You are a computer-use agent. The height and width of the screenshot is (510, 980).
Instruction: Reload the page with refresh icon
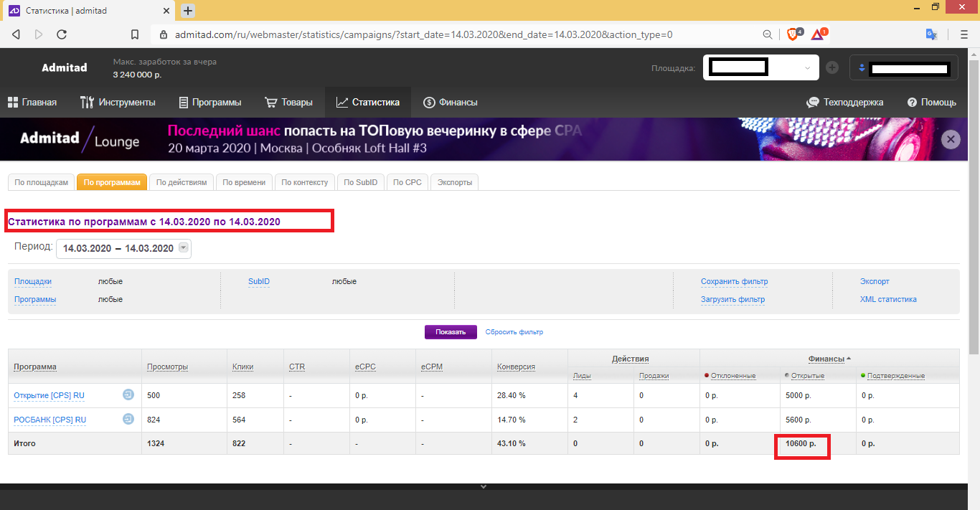62,34
